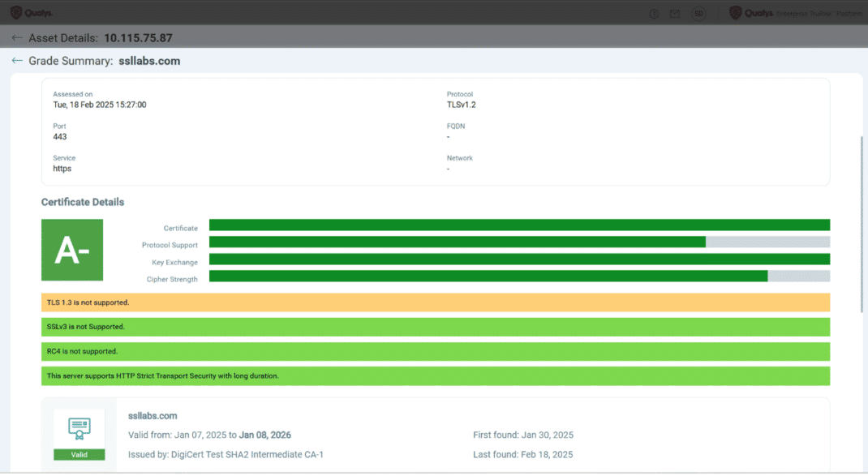
Task: Click the Qualys Enterprise TruRisk Platform logo
Action: pos(795,13)
